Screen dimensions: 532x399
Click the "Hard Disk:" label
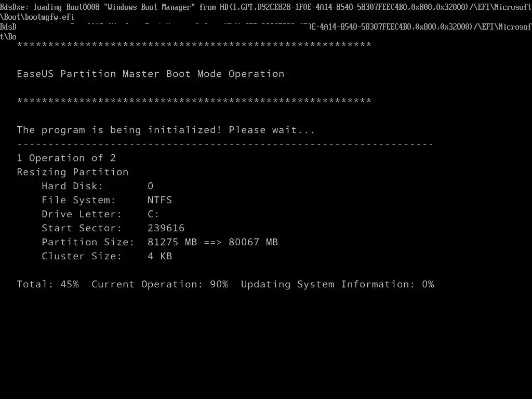click(72, 186)
